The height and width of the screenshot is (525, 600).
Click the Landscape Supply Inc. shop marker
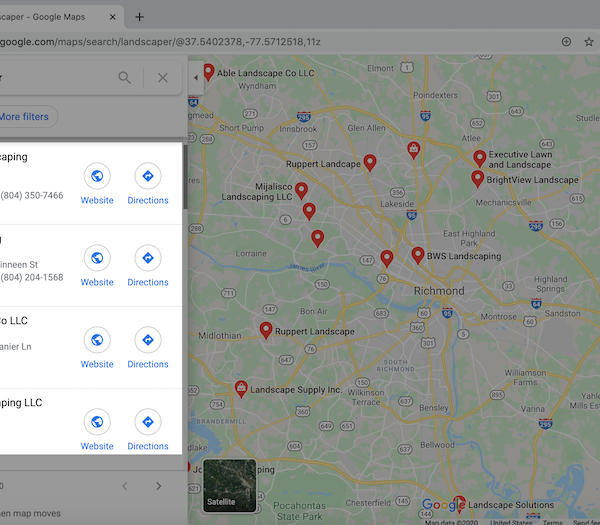(x=241, y=388)
